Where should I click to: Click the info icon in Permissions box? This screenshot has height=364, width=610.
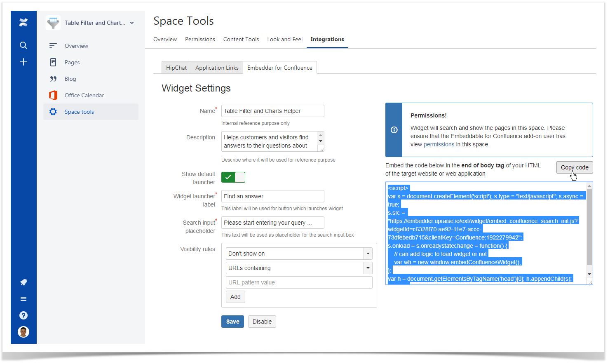point(394,130)
